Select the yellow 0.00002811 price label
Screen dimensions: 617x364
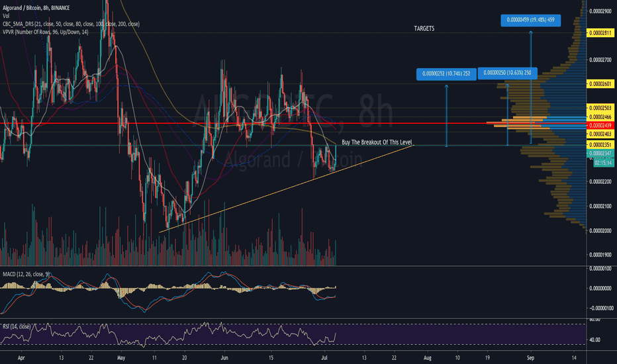pos(600,33)
